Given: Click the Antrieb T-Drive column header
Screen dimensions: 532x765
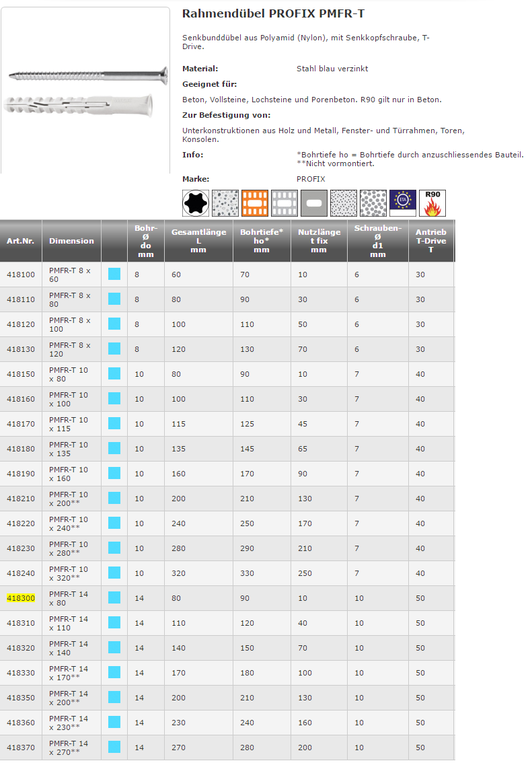Looking at the screenshot, I should click(430, 240).
